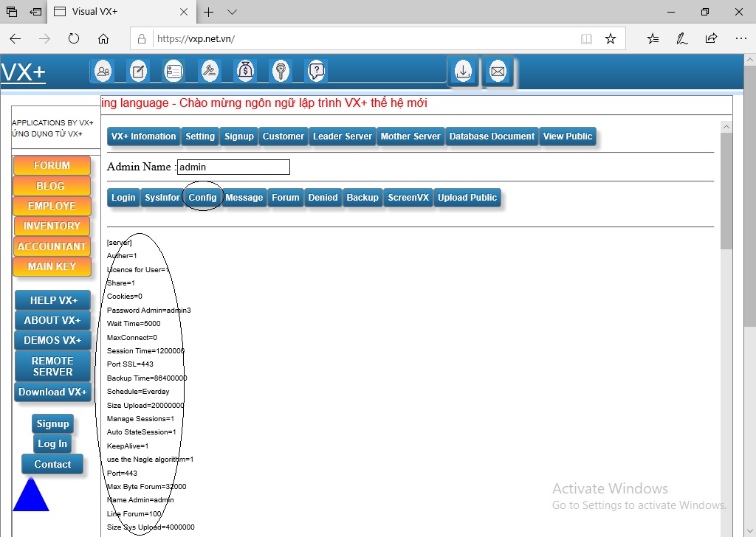Click the Download VX+ button
Viewport: 756px width, 537px height.
pyautogui.click(x=52, y=392)
